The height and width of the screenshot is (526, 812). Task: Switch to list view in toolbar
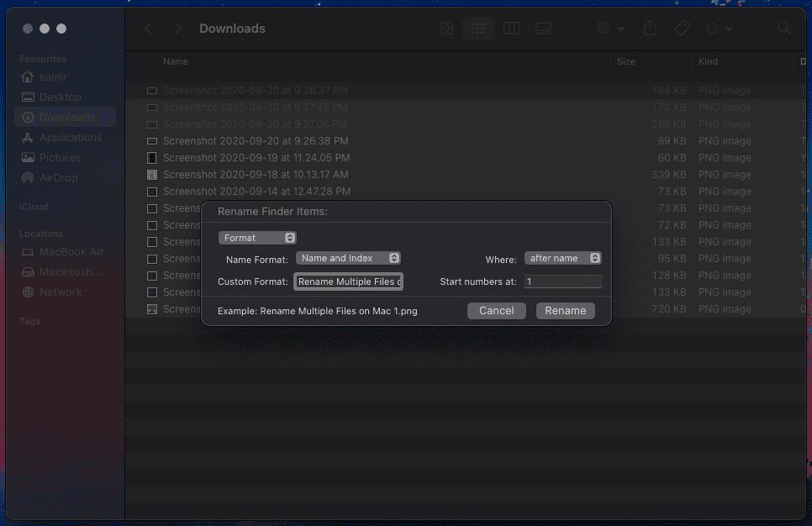(x=478, y=29)
